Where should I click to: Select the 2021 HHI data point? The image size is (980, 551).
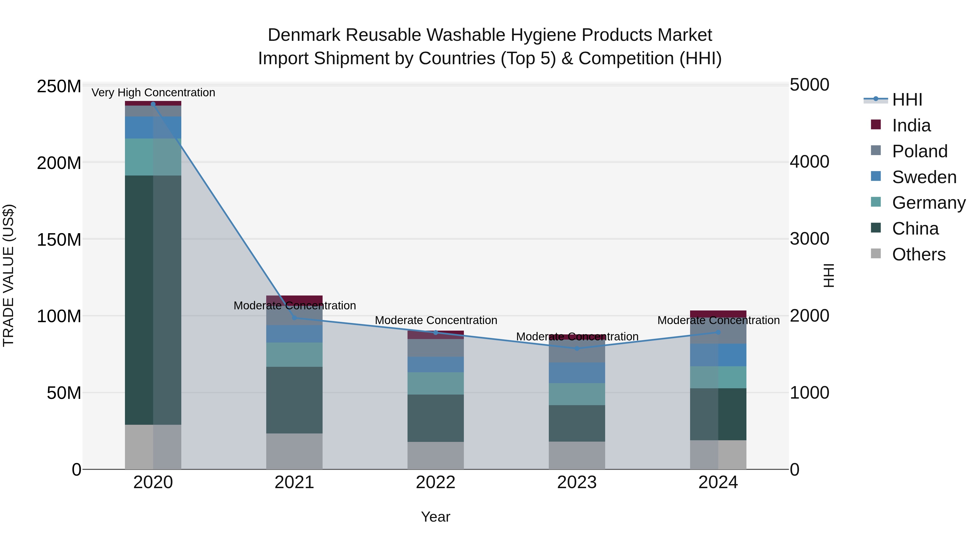point(295,318)
